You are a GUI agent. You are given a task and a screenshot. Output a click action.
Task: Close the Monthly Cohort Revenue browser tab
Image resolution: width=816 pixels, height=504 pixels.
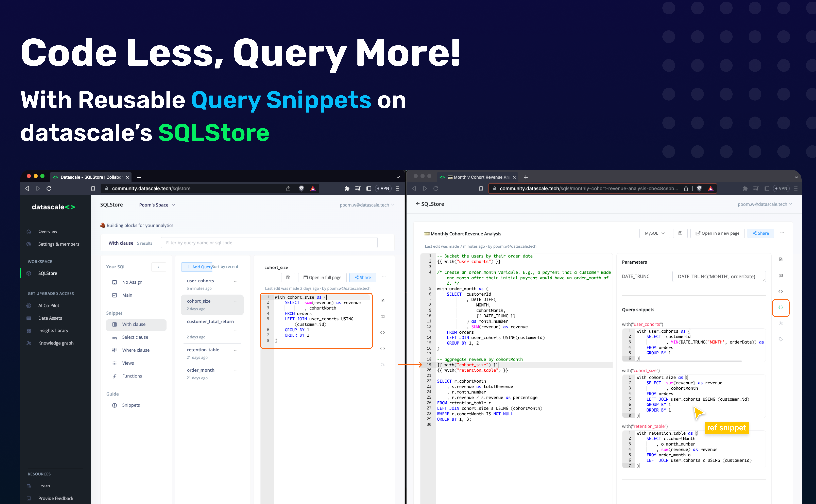point(514,177)
